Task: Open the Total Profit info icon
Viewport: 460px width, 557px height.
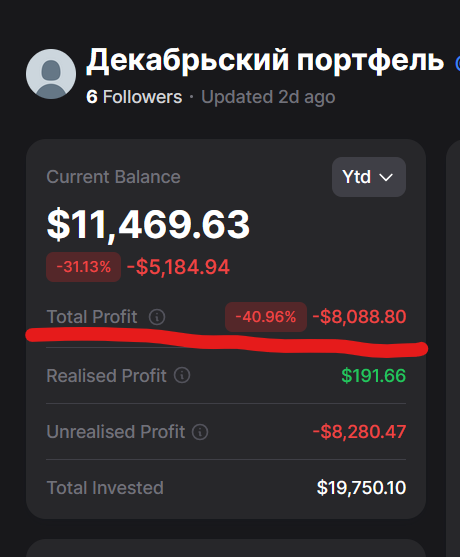Action: tap(157, 317)
